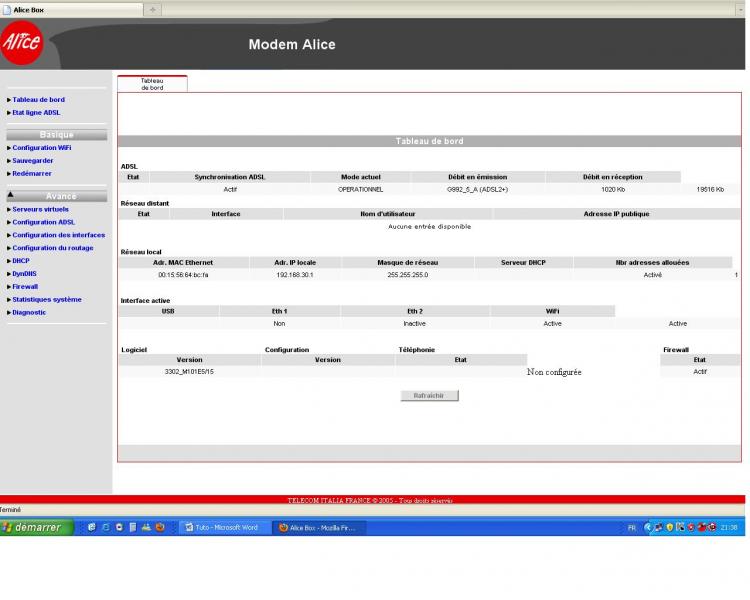The height and width of the screenshot is (600, 750).
Task: Click the red Alice logo
Action: coord(22,43)
